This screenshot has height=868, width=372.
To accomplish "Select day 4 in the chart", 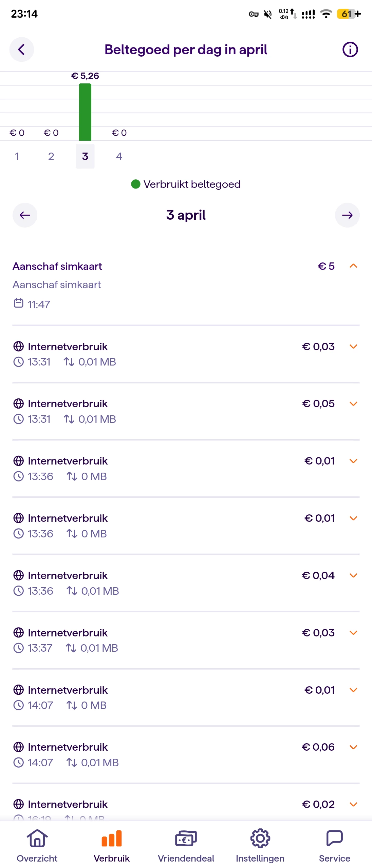I will pos(119,156).
